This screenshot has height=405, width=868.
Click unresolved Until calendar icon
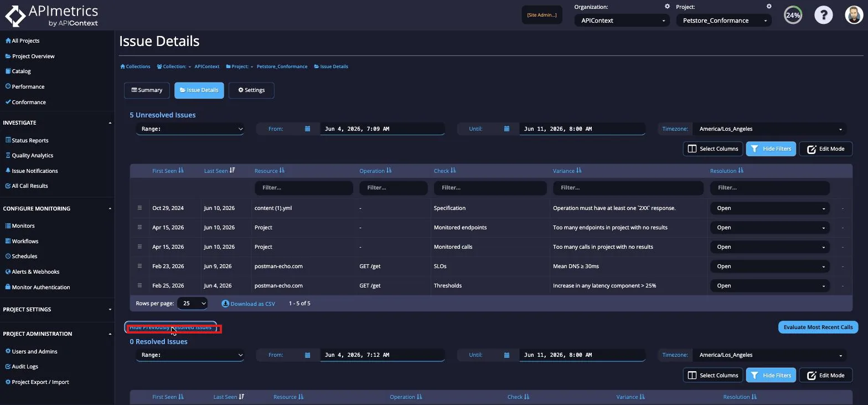(507, 129)
